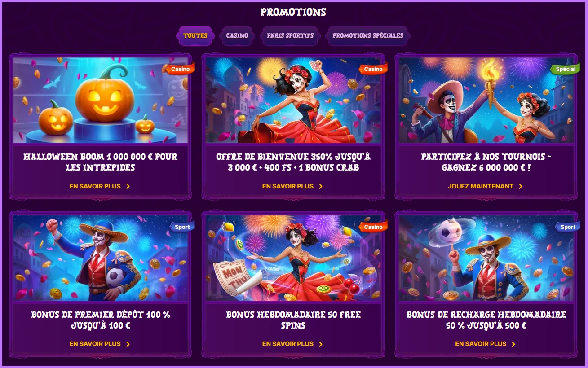
Task: Click the arrow beside Jouez Maintenant
Action: [x=521, y=186]
